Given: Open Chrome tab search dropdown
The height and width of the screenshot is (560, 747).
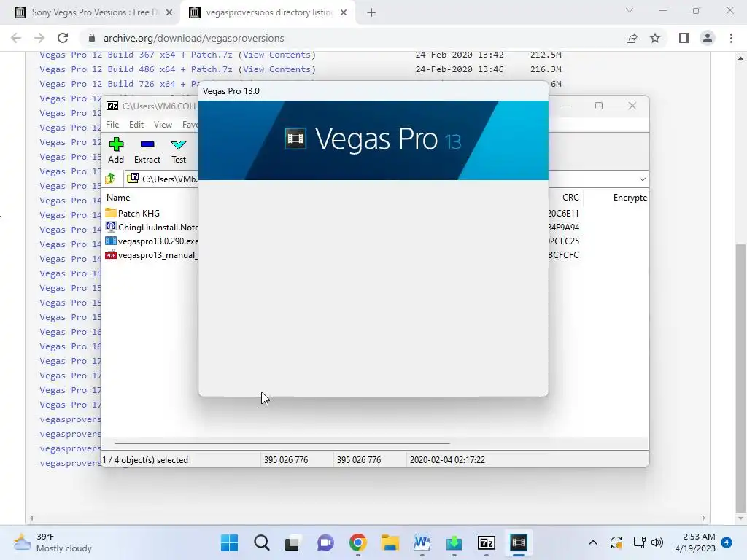Looking at the screenshot, I should coord(630,10).
